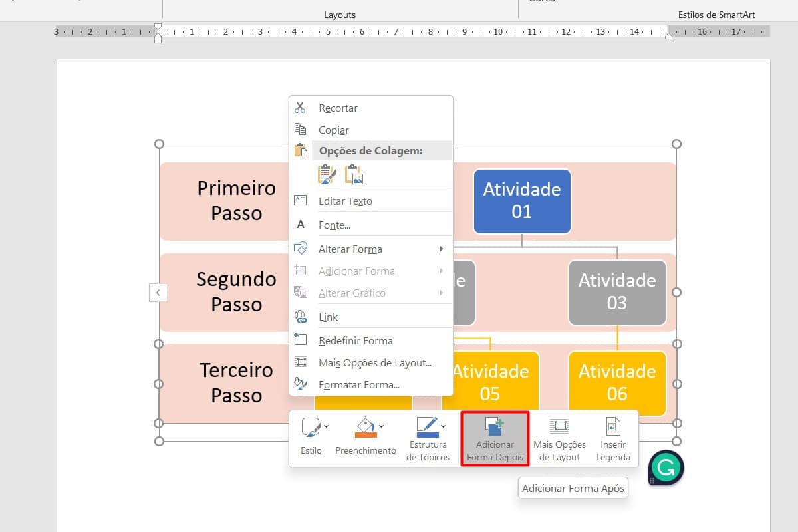Click the paste as picture icon
Screen dimensions: 798x532
(x=354, y=175)
